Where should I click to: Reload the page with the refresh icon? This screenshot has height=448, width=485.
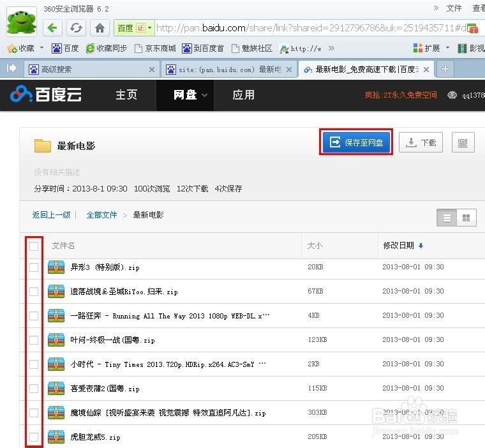pos(76,28)
